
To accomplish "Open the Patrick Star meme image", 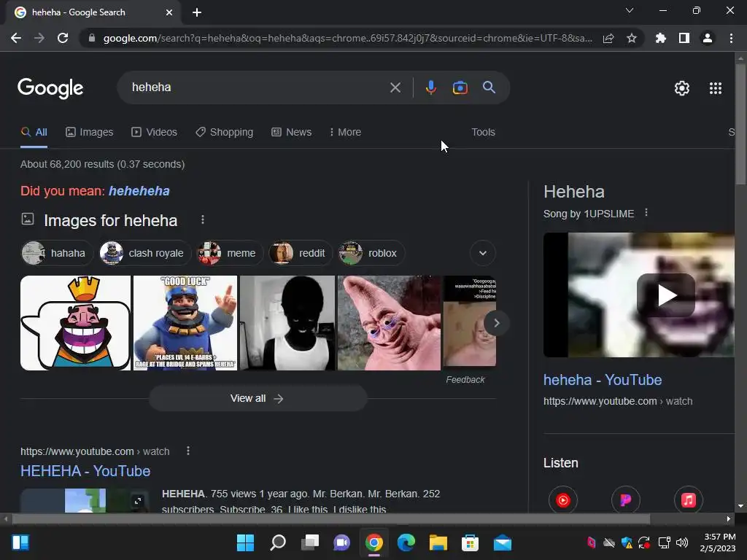I will (390, 323).
